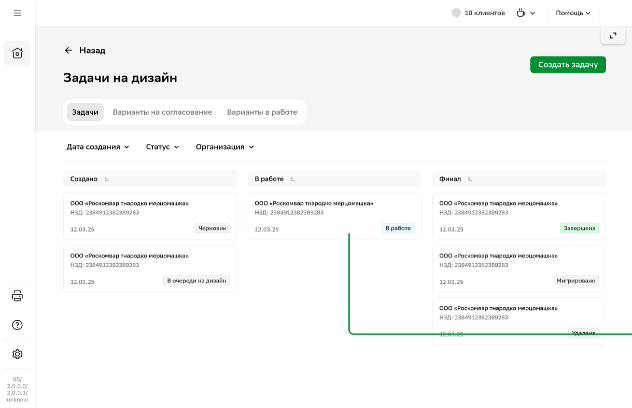Screen dimensions: 632x408
Task: Click the printer icon in the sidebar
Action: click(x=17, y=296)
